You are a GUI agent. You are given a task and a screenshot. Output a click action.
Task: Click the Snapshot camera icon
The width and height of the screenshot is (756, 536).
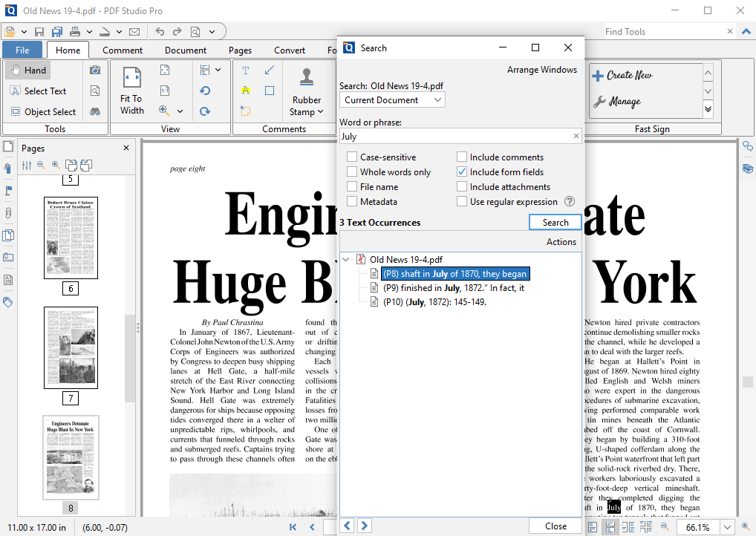coord(95,70)
